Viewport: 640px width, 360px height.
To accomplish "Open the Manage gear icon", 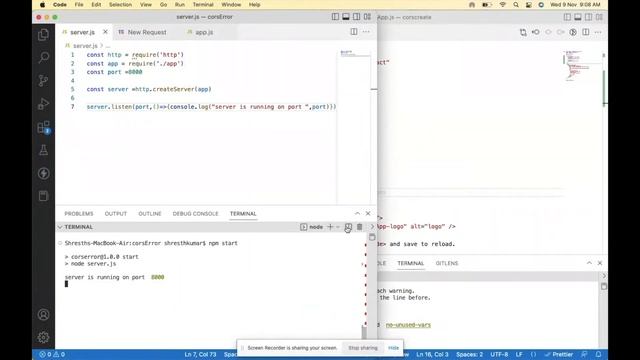I will pyautogui.click(x=43, y=338).
